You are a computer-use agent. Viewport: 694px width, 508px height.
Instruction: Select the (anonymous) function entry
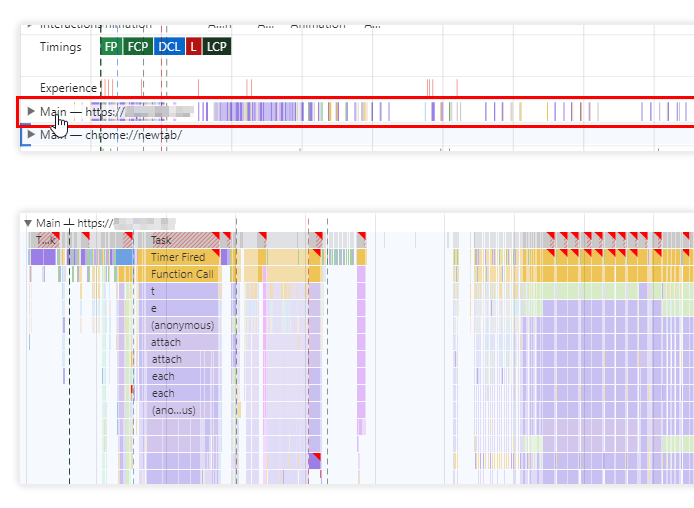pos(178,325)
